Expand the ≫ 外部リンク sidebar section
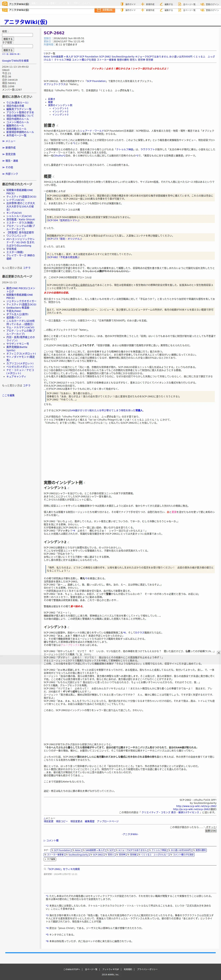Viewport: 221px width, 980px height. (10, 174)
